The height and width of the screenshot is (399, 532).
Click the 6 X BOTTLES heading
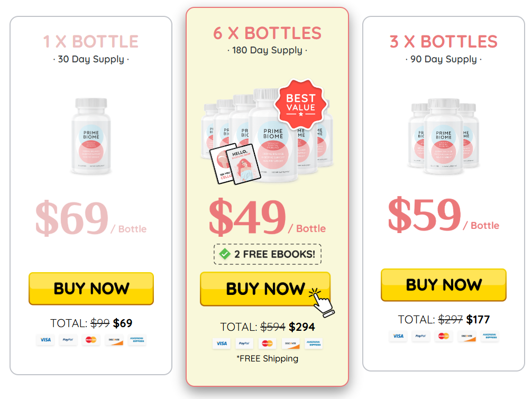[x=268, y=33]
